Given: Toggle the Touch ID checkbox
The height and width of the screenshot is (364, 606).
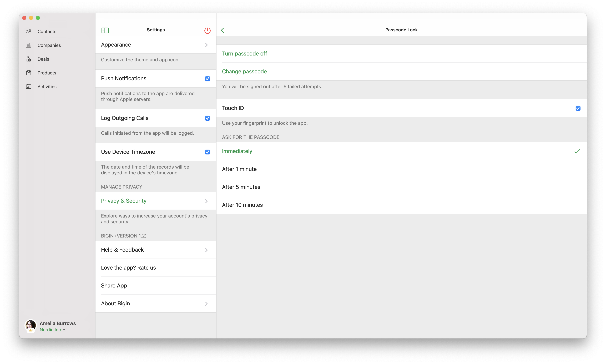Looking at the screenshot, I should 578,108.
